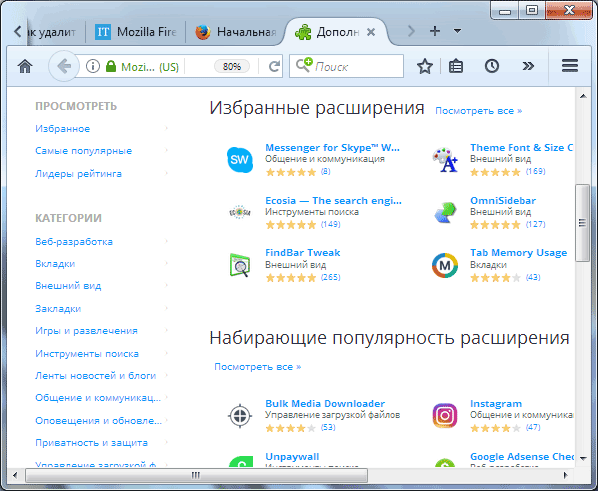The image size is (598, 491).
Task: Switch to the Mozilla Firefox IT tab
Action: tap(135, 32)
